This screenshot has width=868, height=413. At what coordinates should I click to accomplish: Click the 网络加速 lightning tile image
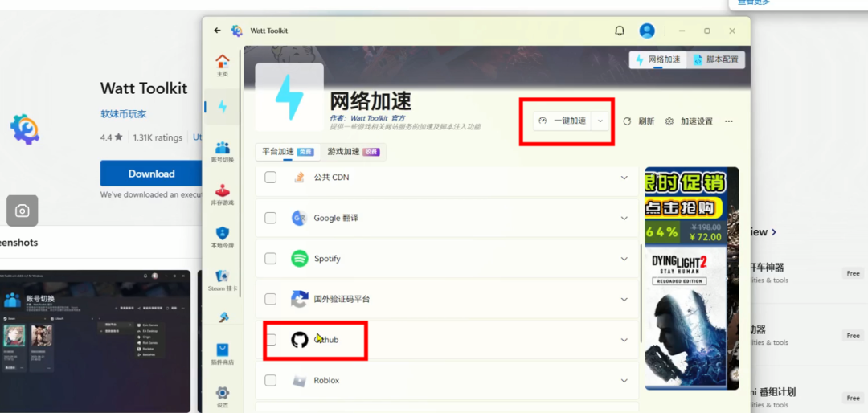(289, 97)
